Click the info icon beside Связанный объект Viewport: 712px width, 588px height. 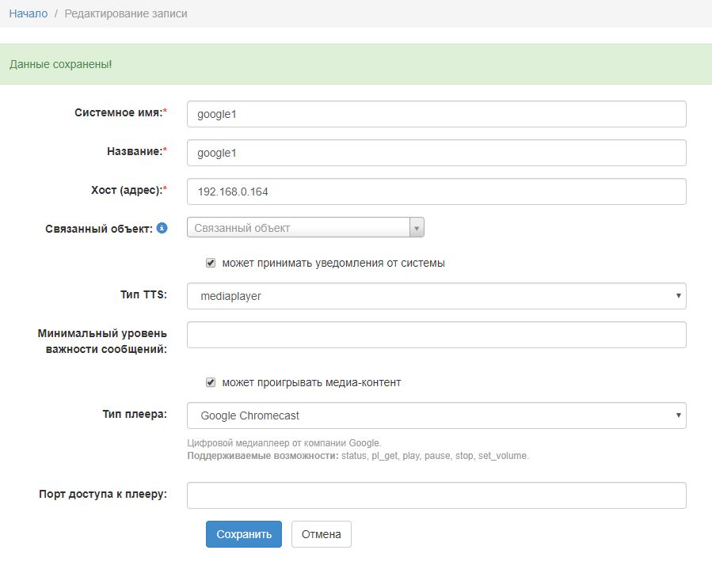point(162,228)
